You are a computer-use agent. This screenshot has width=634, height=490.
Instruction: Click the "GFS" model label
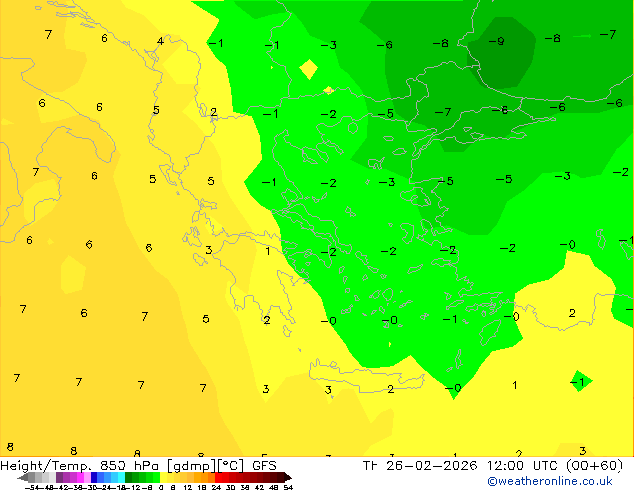coord(264,466)
